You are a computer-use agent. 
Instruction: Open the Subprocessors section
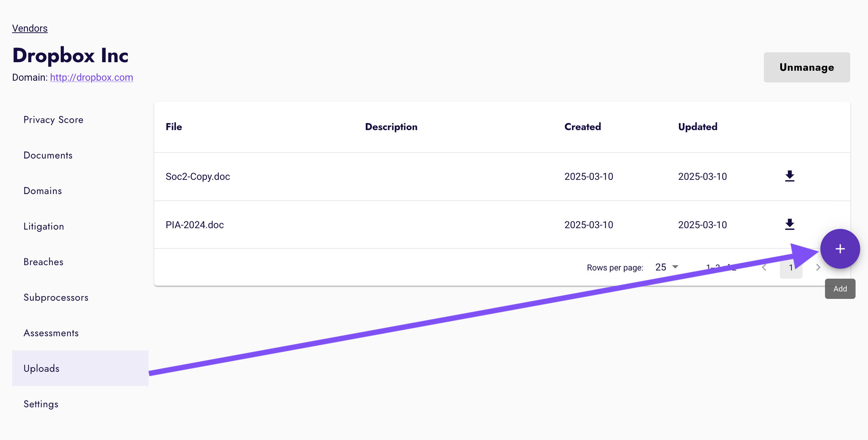click(80, 297)
